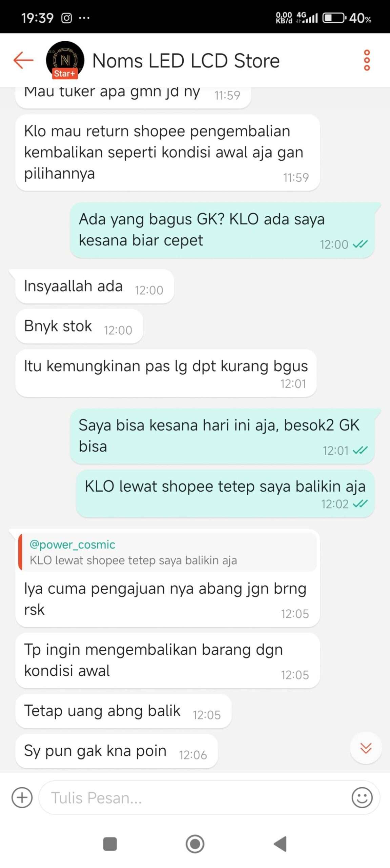The height and width of the screenshot is (868, 390).
Task: Select the Insyaallah ada message bubble
Action: [95, 286]
